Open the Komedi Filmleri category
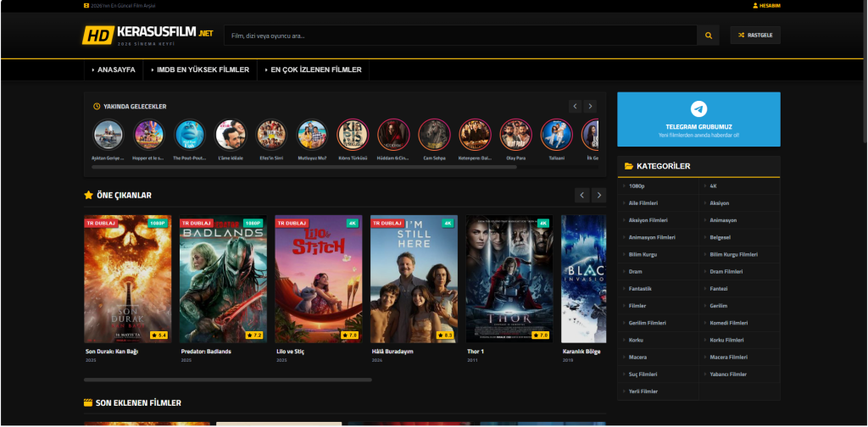Image resolution: width=868 pixels, height=427 pixels. pos(729,323)
